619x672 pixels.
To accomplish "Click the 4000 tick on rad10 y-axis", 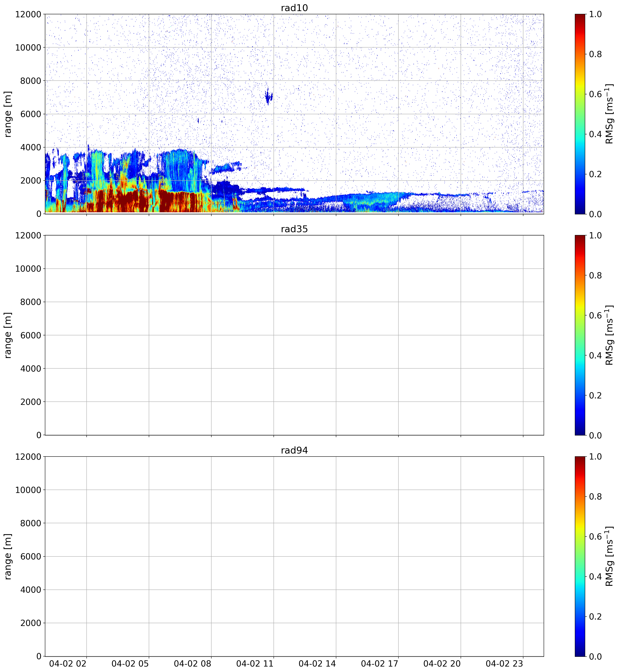I will 31,147.
